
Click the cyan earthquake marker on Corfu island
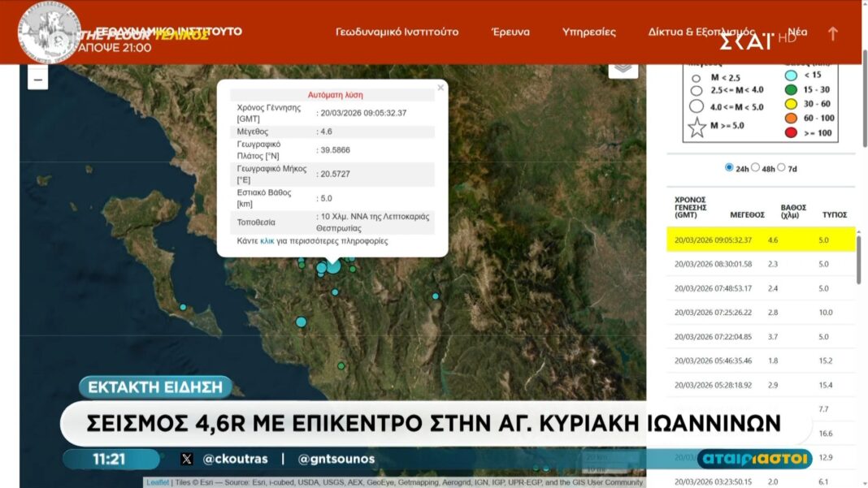pyautogui.click(x=183, y=307)
